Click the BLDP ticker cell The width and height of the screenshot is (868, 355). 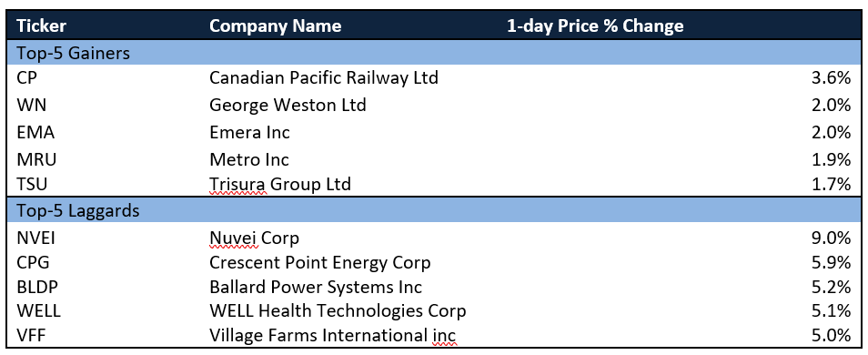point(37,287)
